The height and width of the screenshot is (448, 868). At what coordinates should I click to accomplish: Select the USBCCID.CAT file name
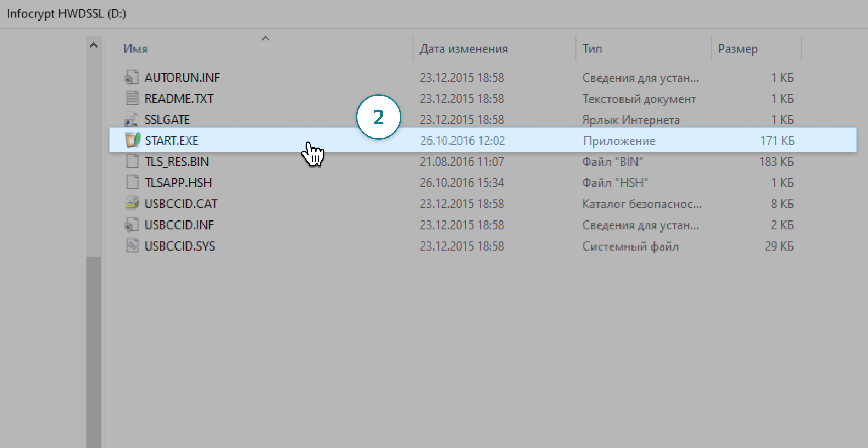pyautogui.click(x=181, y=203)
